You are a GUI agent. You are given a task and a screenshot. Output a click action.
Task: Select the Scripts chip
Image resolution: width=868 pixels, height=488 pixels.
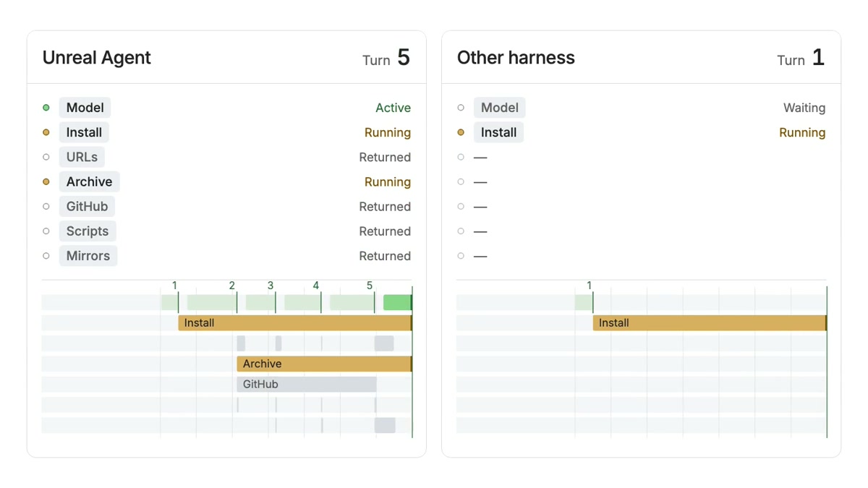(x=88, y=231)
